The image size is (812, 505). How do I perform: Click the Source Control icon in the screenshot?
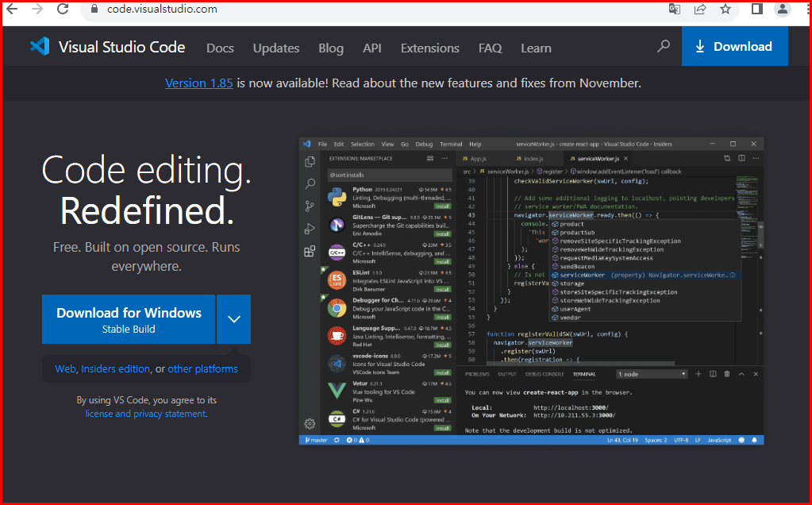[310, 206]
